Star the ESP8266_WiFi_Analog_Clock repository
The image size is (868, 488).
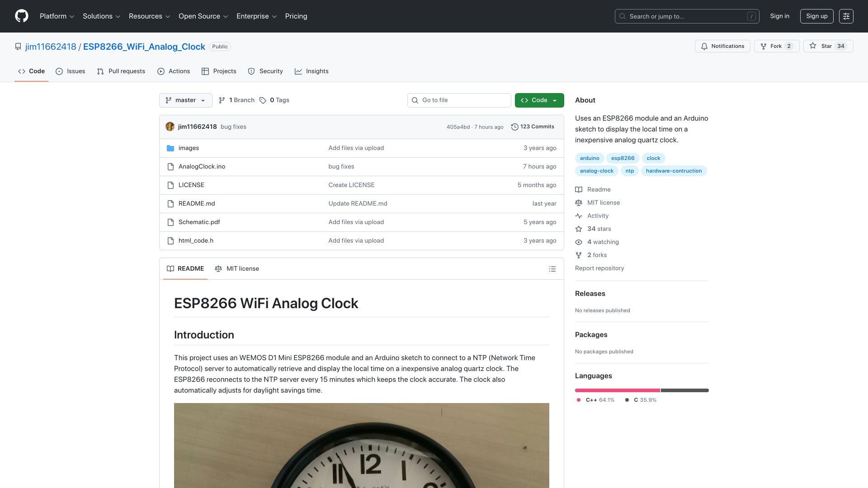pyautogui.click(x=828, y=46)
